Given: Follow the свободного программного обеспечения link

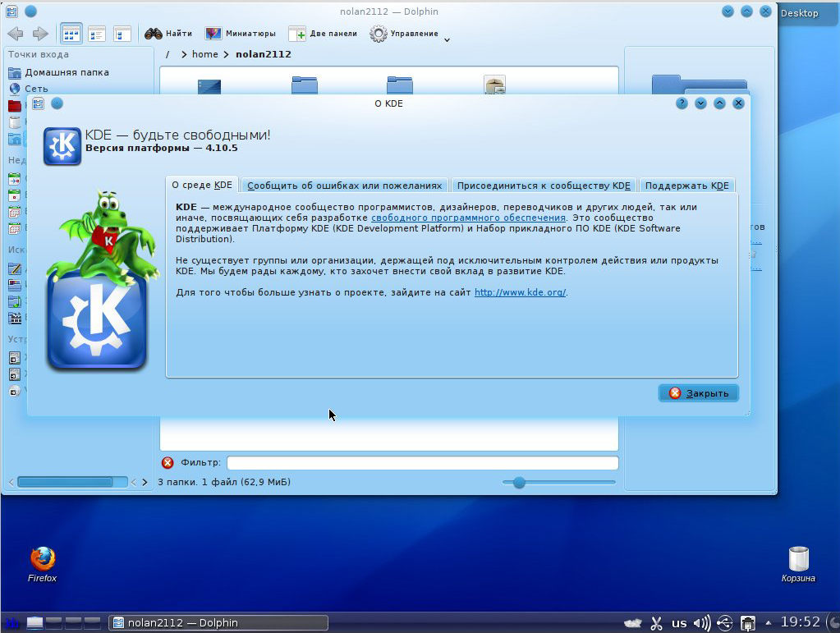Looking at the screenshot, I should pyautogui.click(x=468, y=218).
